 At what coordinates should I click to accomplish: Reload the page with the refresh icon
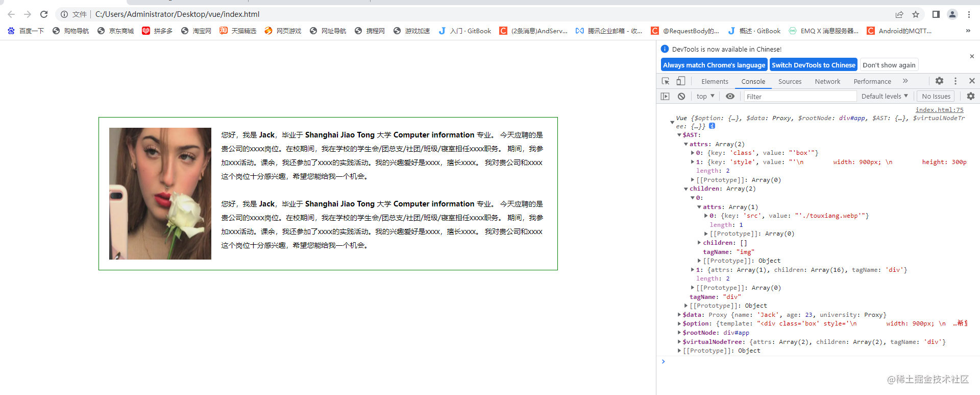click(44, 14)
